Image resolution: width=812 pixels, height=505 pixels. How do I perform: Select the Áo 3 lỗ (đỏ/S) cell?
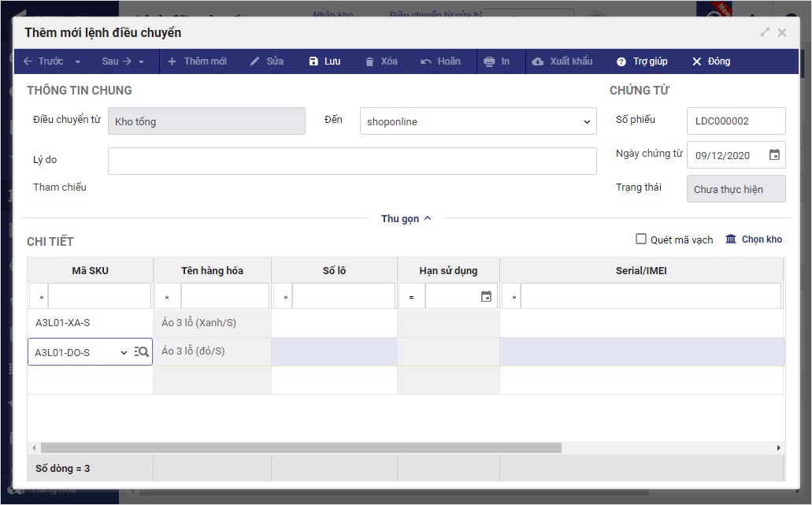click(x=213, y=351)
